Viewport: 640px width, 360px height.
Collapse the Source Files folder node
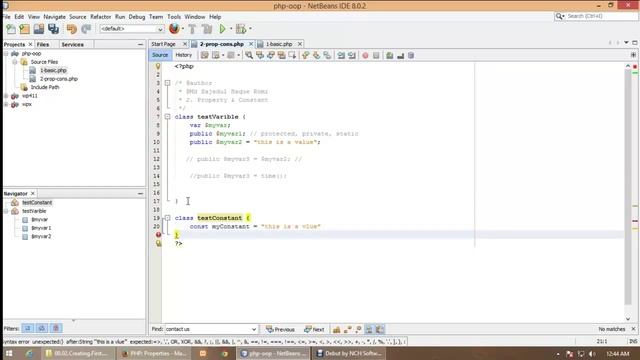point(15,62)
